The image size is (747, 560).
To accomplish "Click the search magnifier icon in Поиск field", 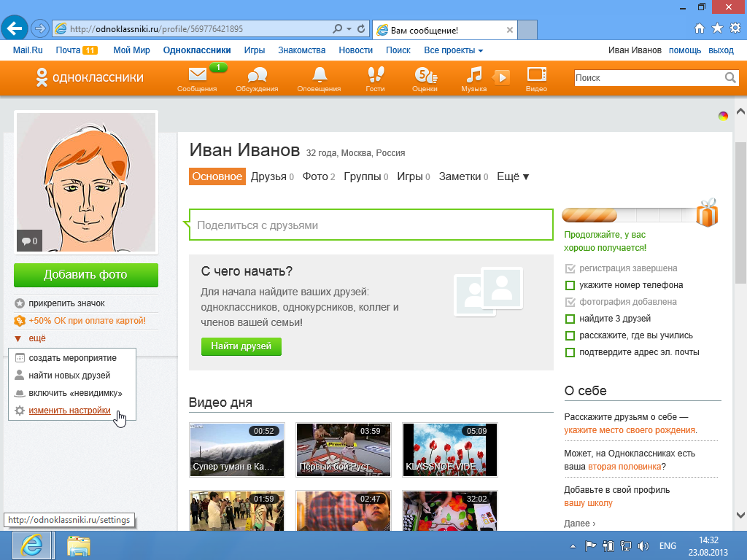I will coord(730,78).
